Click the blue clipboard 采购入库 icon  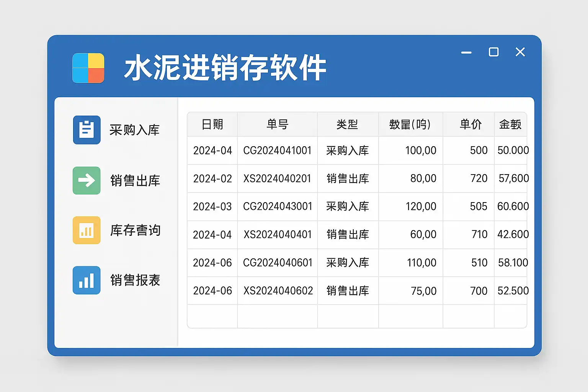[87, 130]
